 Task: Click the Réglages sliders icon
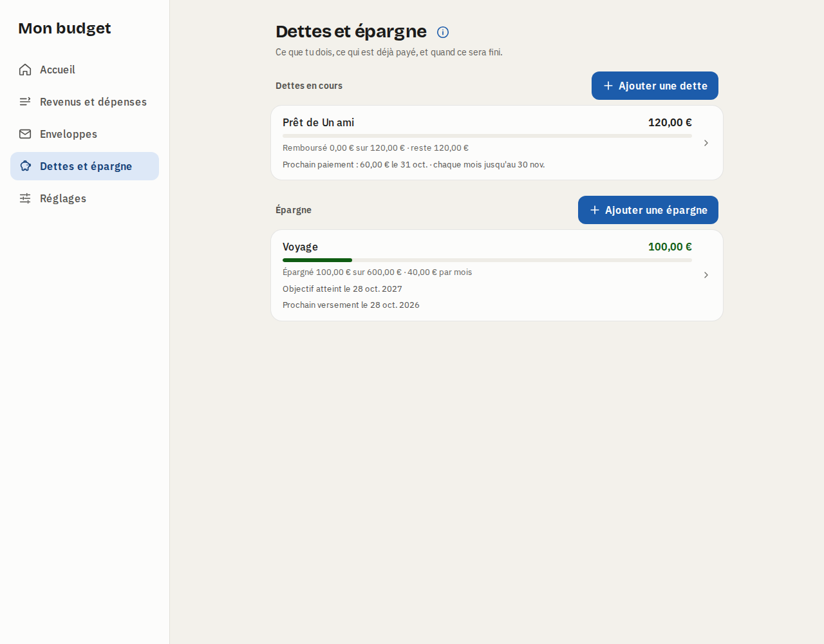25,198
